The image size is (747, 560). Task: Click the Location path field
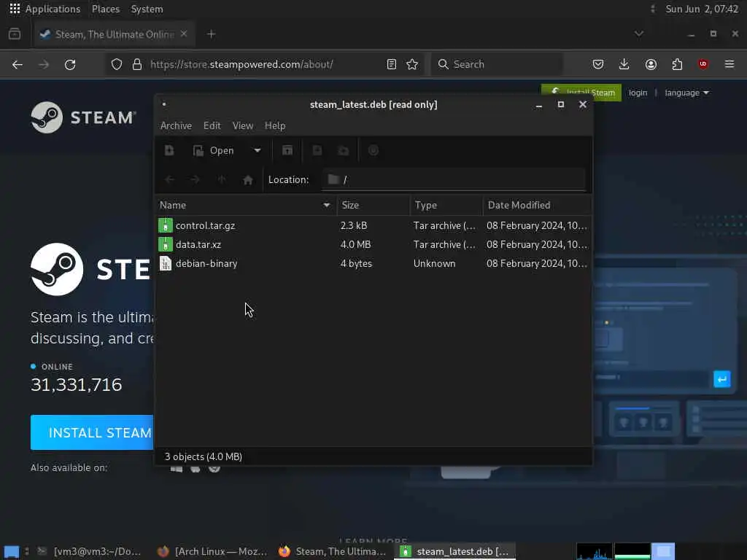pyautogui.click(x=454, y=179)
